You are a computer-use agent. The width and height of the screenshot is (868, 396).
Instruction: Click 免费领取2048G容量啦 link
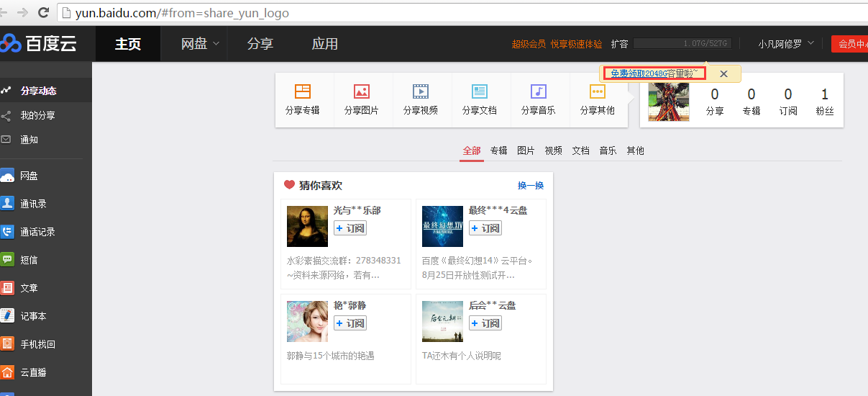[654, 73]
